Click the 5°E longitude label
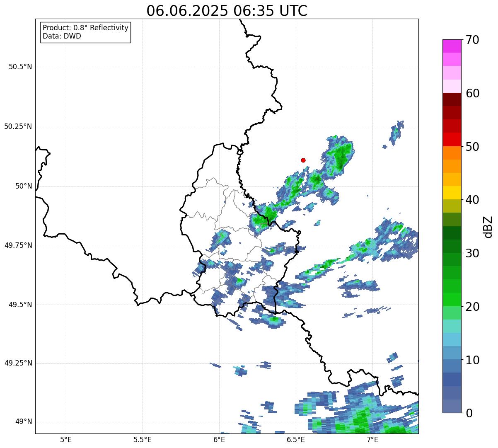This screenshot has height=448, width=498. click(66, 439)
